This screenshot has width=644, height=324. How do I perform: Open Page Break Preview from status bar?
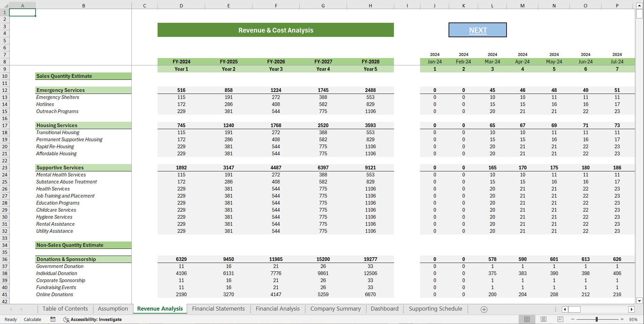pyautogui.click(x=560, y=319)
